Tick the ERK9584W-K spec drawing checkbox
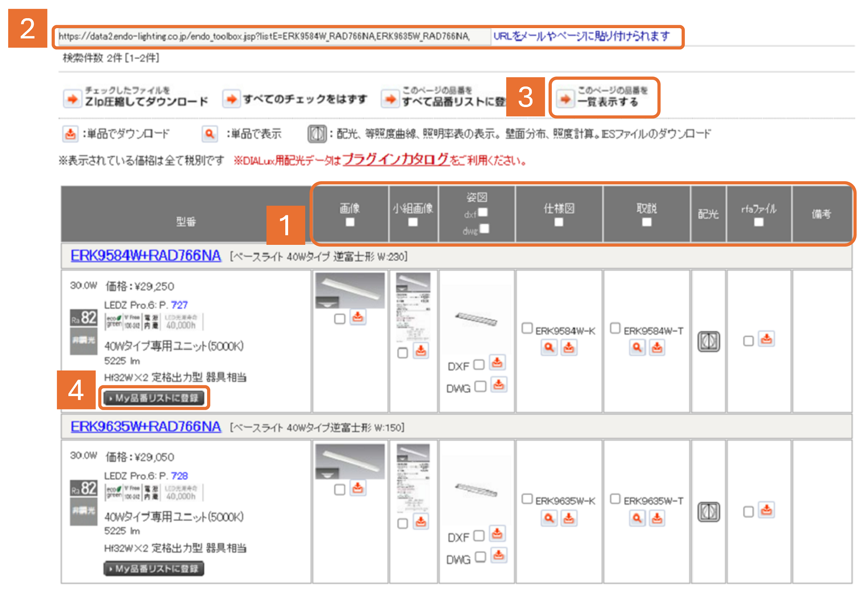The image size is (868, 605). [x=527, y=328]
